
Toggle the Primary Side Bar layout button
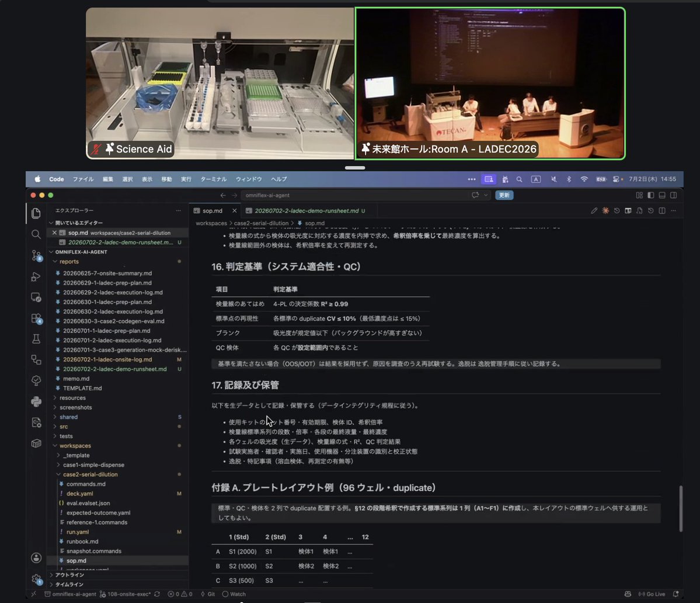point(651,195)
